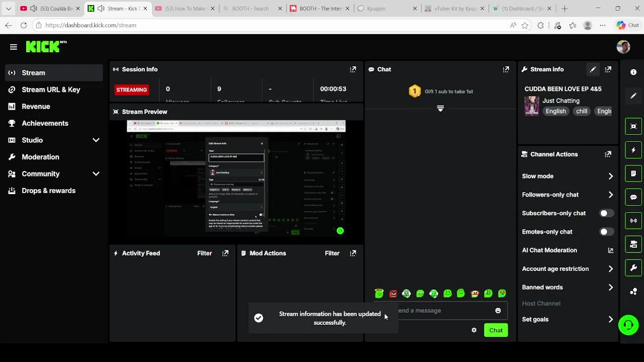Screen dimensions: 644x362
Task: Click the info icon in right sidebar
Action: point(633,72)
